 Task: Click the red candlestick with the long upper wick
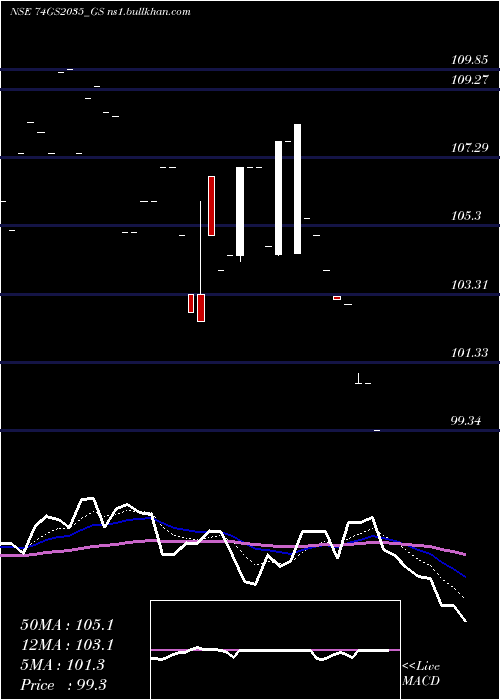(201, 308)
